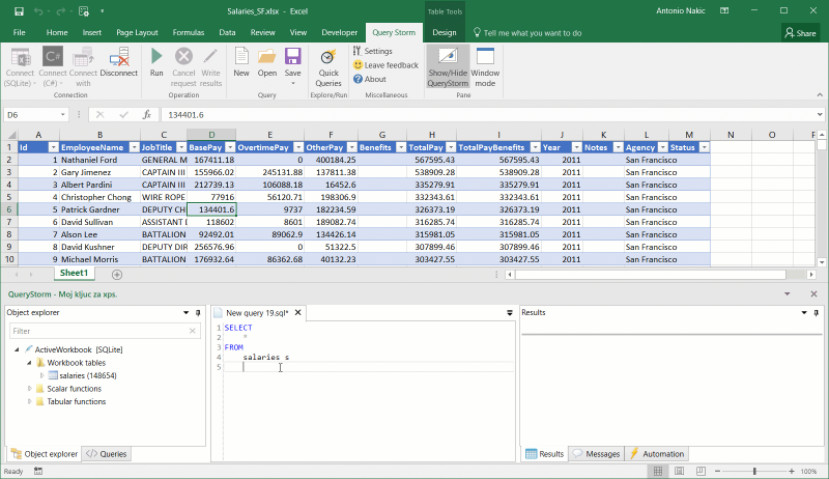
Task: Pin the Object explorer panel
Action: 198,313
